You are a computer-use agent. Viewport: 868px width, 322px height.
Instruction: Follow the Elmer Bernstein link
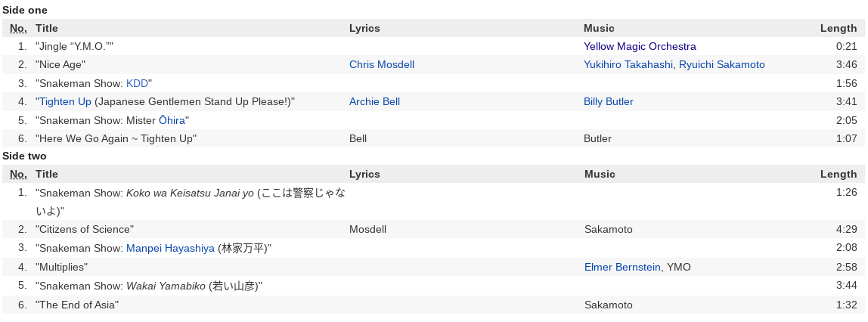coord(622,268)
